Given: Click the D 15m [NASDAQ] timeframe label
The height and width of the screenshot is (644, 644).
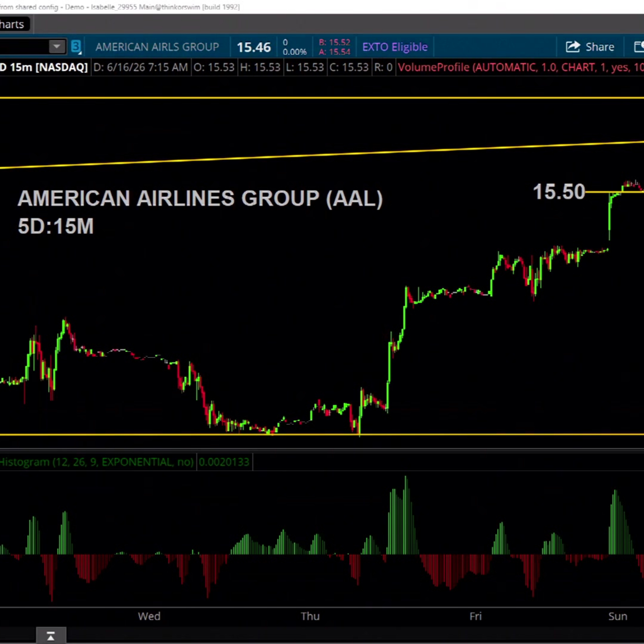Looking at the screenshot, I should (44, 67).
